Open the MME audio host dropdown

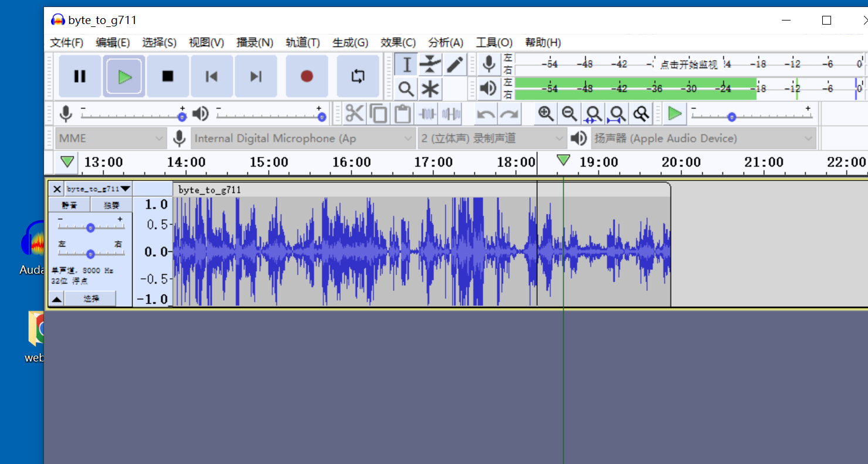(111, 138)
